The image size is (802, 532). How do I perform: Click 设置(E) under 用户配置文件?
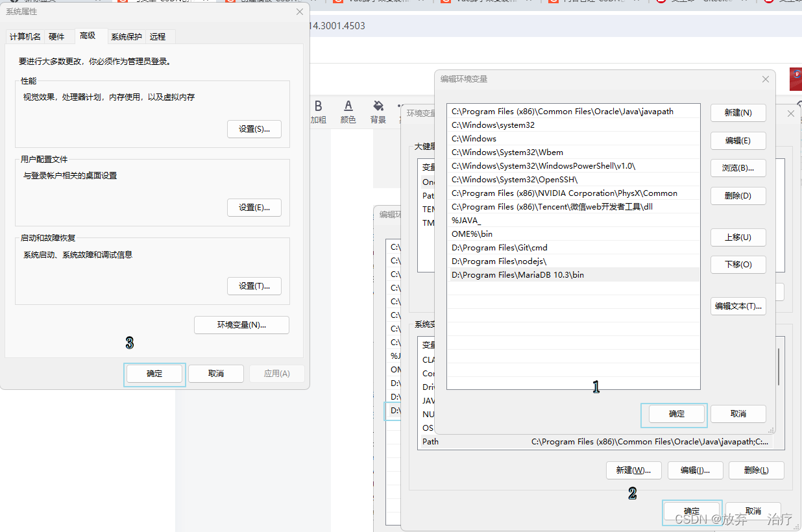[254, 208]
